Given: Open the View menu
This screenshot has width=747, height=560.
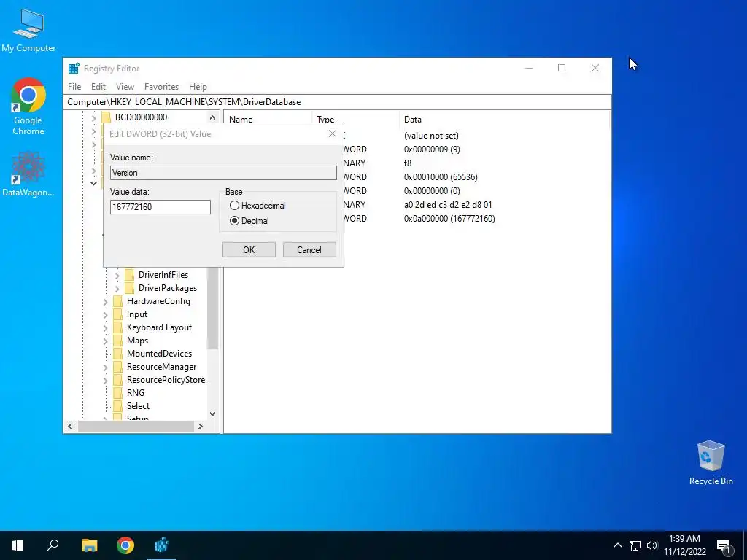Looking at the screenshot, I should (125, 87).
